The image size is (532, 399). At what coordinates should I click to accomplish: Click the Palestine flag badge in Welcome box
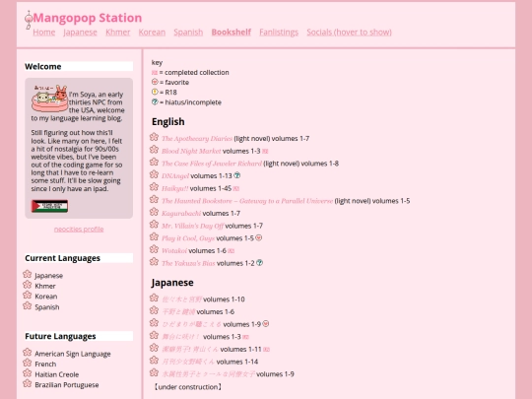point(49,206)
